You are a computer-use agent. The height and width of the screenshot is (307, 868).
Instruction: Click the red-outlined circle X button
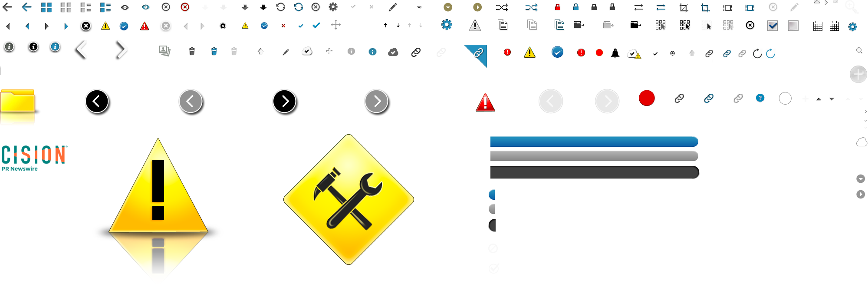(185, 7)
